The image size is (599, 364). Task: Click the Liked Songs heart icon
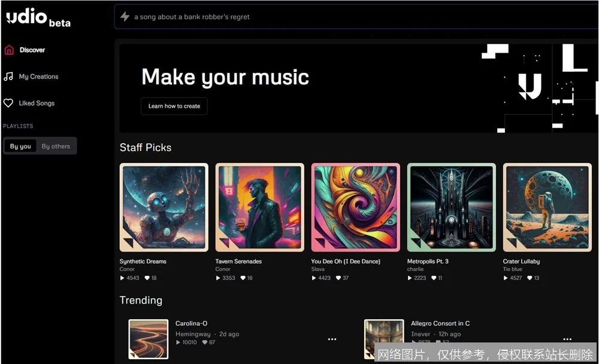pyautogui.click(x=8, y=104)
